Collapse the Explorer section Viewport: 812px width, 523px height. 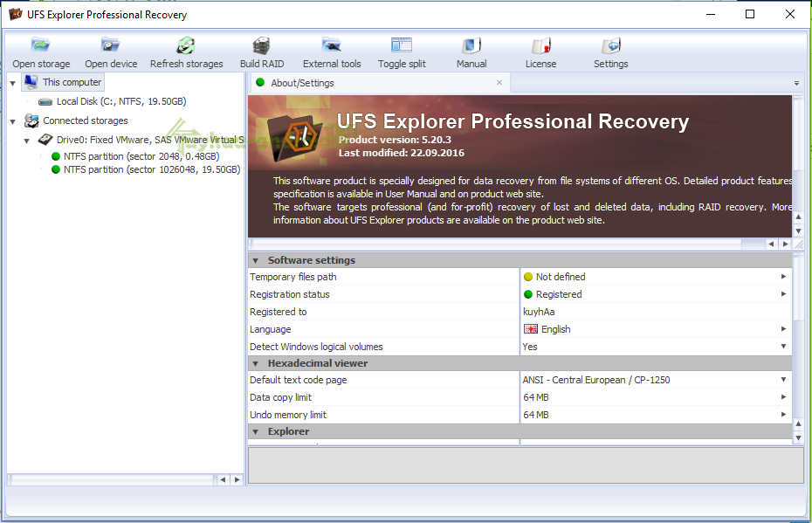(256, 431)
